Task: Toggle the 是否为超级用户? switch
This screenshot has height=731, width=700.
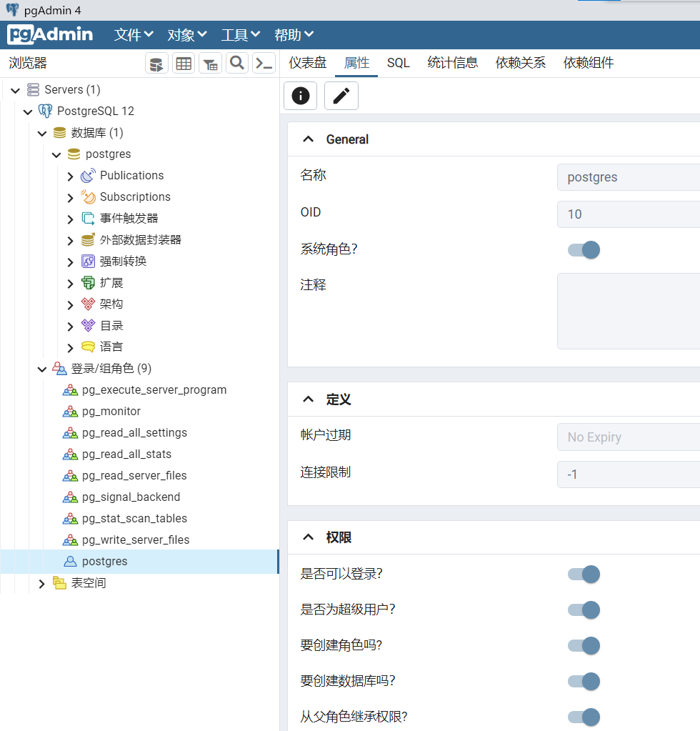Action: (x=584, y=610)
